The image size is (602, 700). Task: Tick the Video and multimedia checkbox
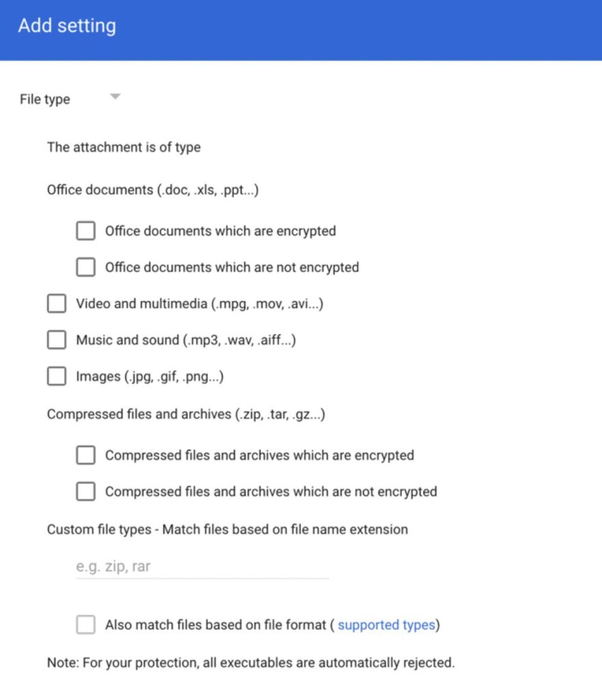57,304
